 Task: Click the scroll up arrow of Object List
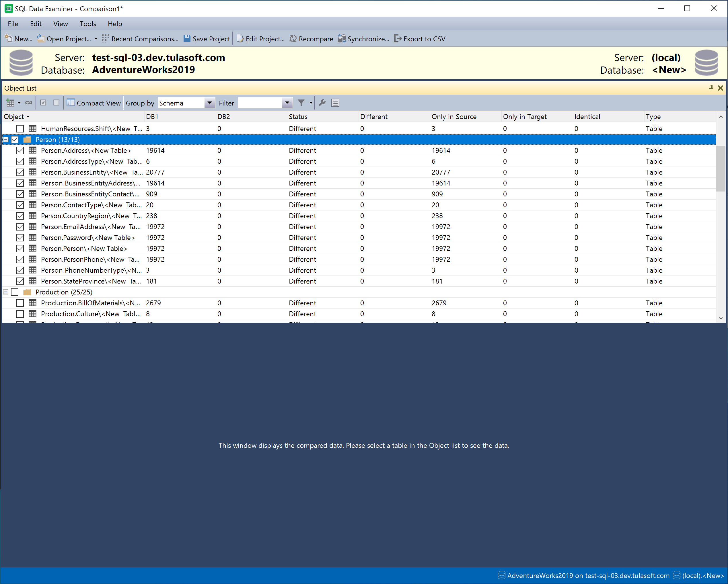[x=721, y=116]
